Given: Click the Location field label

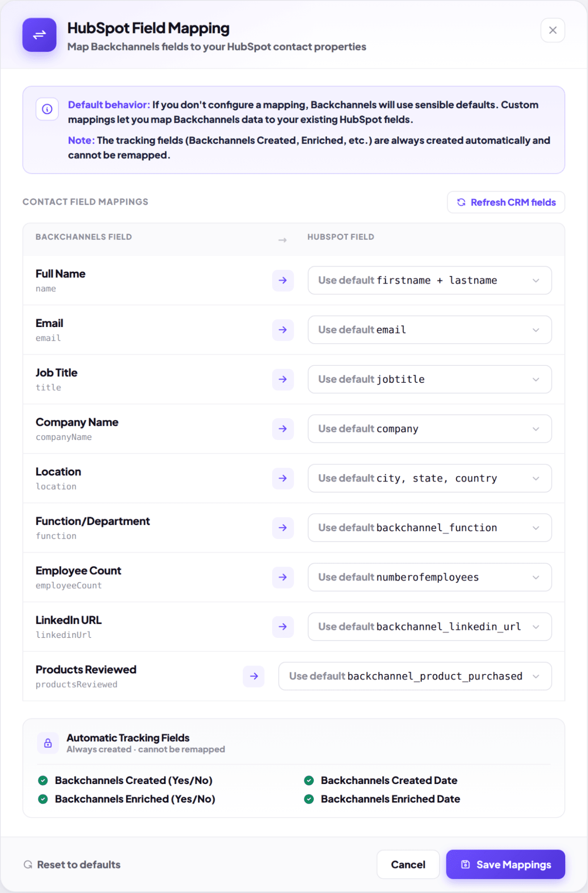Looking at the screenshot, I should [x=58, y=472].
